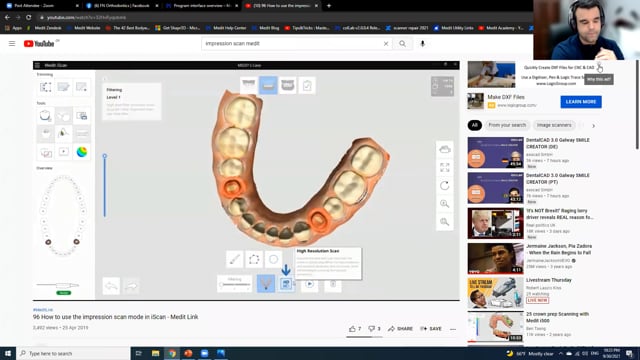640x360 pixels.
Task: Click the rotate view icon on right
Action: coord(444,186)
